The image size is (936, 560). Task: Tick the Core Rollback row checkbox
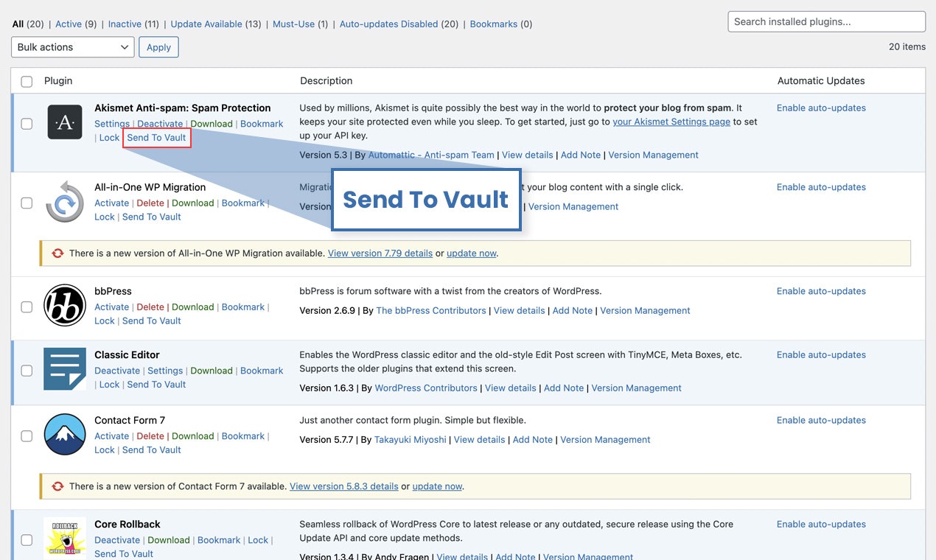(27, 540)
